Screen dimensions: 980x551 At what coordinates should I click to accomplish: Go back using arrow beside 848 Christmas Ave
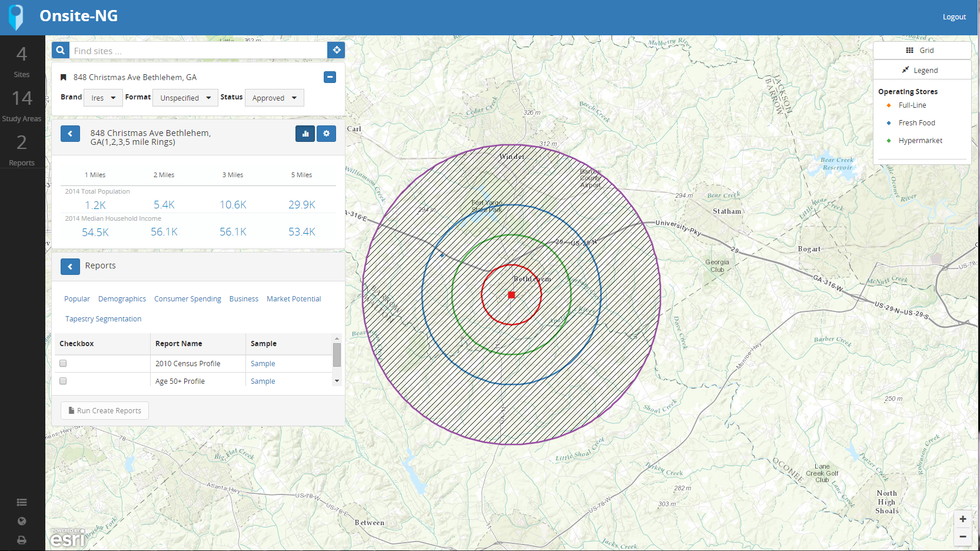70,134
